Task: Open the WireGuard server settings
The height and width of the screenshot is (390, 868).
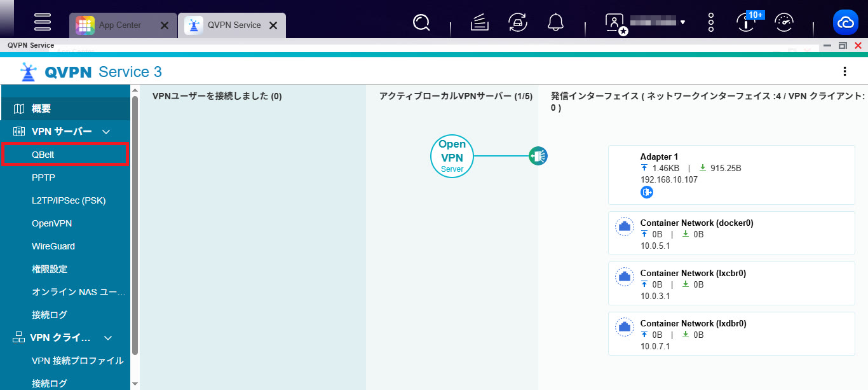Action: (x=53, y=246)
